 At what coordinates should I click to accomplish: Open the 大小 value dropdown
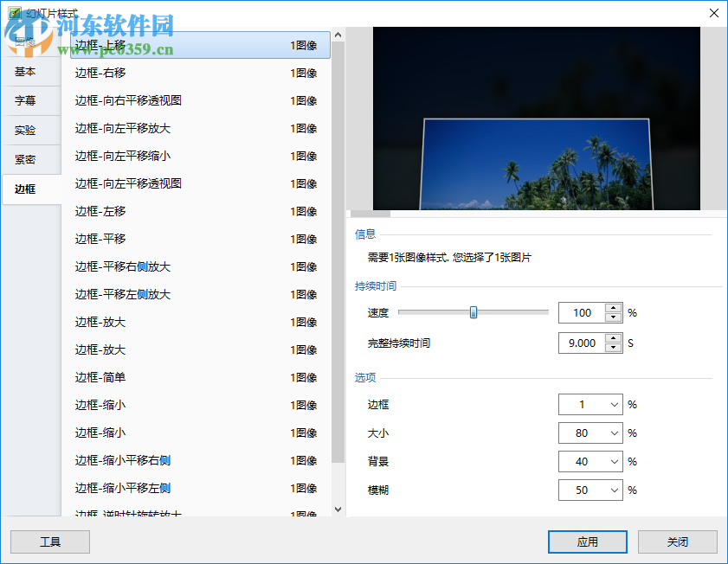[614, 433]
